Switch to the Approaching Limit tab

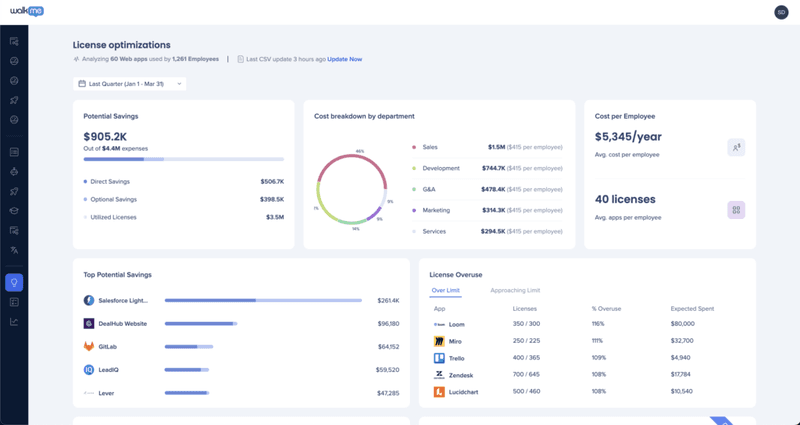(x=514, y=290)
